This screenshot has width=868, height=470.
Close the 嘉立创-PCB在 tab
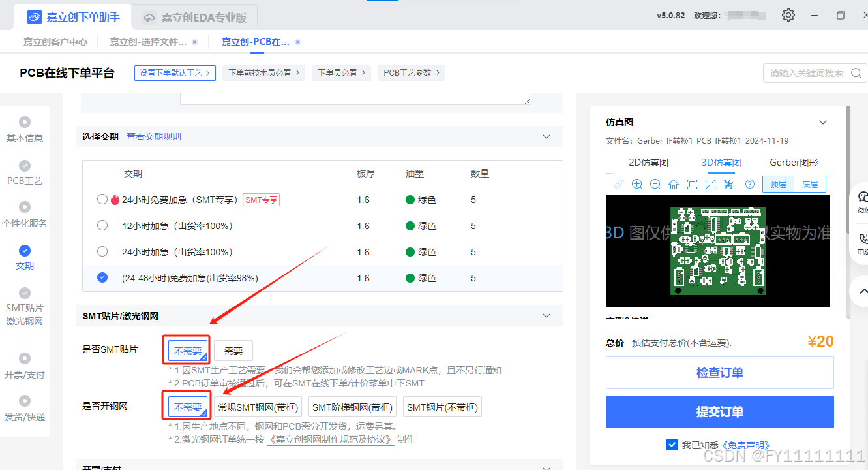tap(297, 42)
